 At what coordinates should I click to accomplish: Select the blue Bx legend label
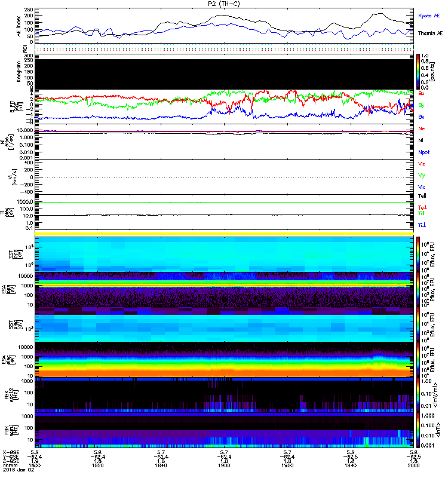click(421, 117)
